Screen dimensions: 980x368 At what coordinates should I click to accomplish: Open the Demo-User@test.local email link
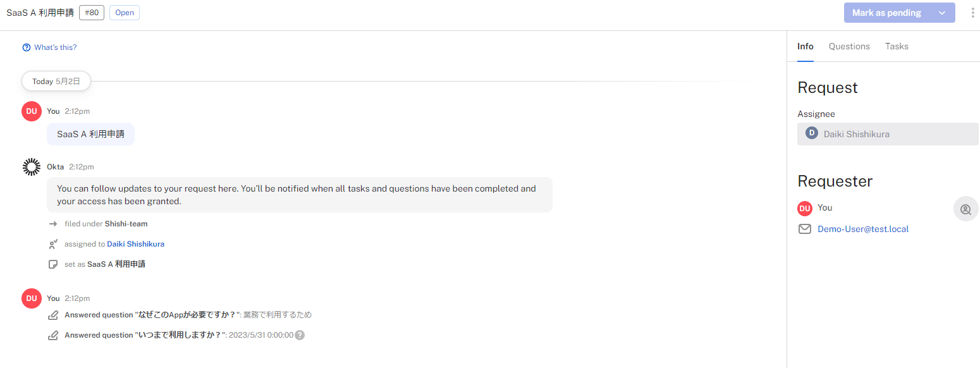862,229
